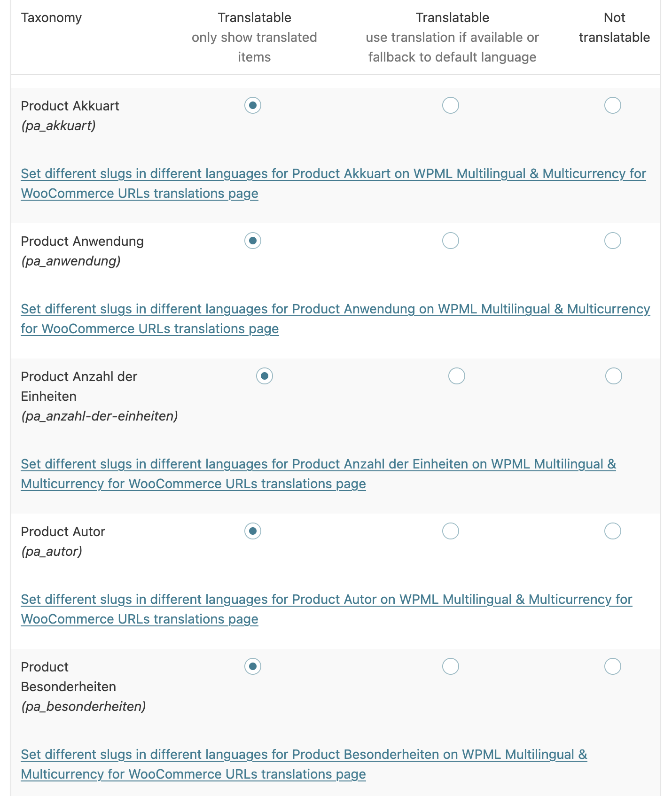This screenshot has height=796, width=672.
Task: Select 'only show translated items' for Anzahl der Einheiten
Action: (x=265, y=376)
